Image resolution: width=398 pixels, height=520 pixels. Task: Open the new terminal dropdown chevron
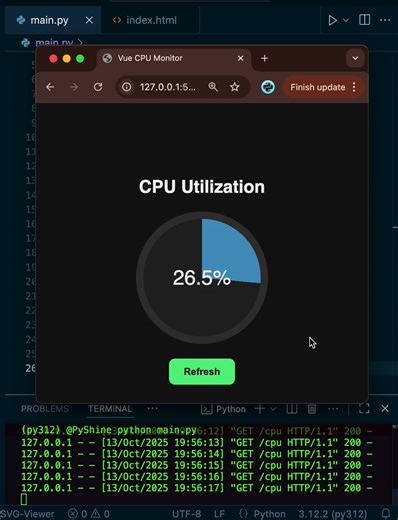click(273, 409)
